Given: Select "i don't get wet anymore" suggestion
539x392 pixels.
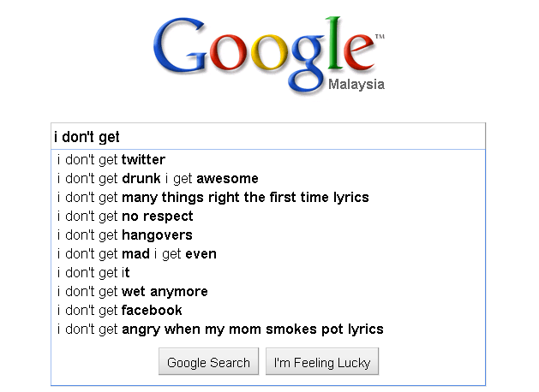Looking at the screenshot, I should (x=268, y=291).
